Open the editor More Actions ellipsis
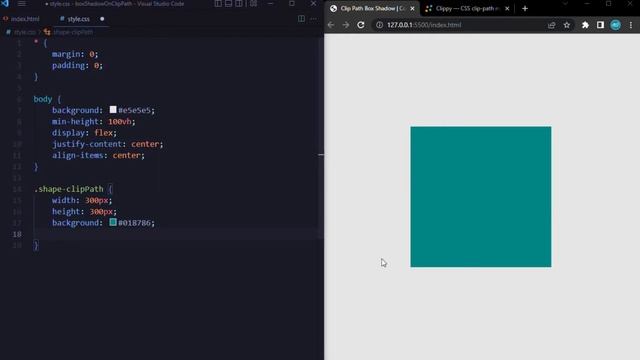Viewport: 640px width, 360px height. [x=313, y=19]
